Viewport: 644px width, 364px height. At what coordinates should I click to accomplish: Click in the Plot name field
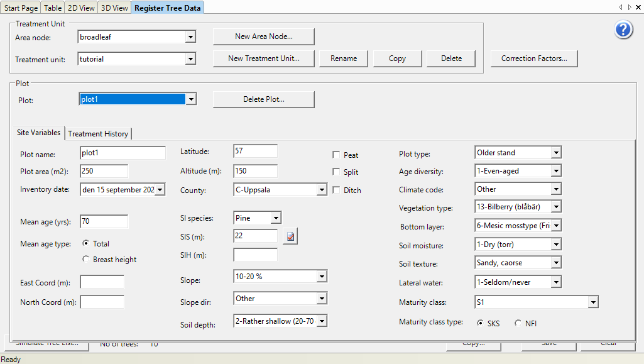point(123,153)
